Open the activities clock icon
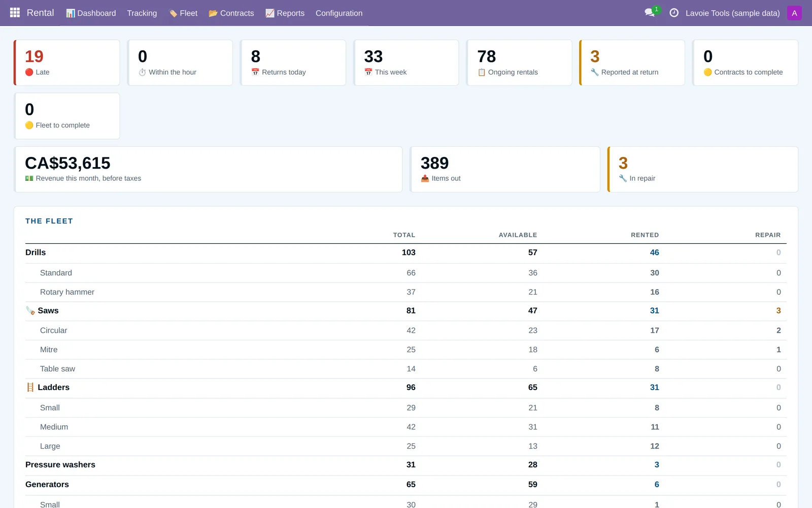The height and width of the screenshot is (508, 812). [x=674, y=13]
